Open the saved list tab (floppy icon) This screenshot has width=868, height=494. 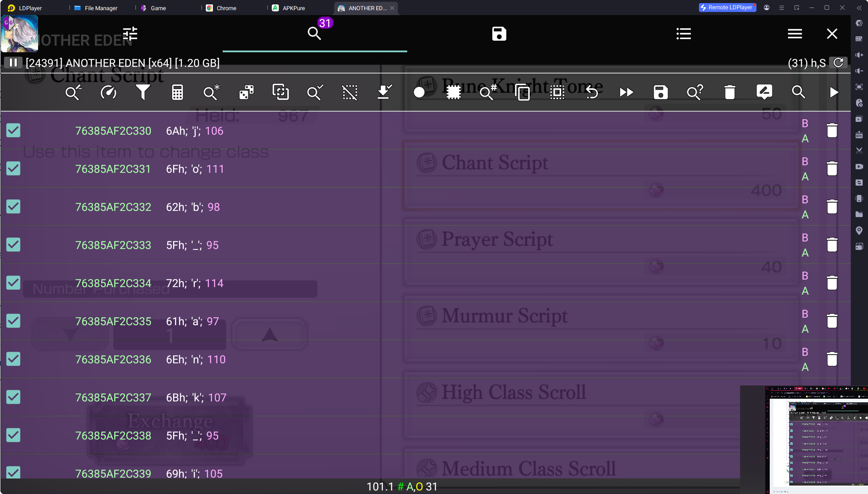(x=499, y=34)
